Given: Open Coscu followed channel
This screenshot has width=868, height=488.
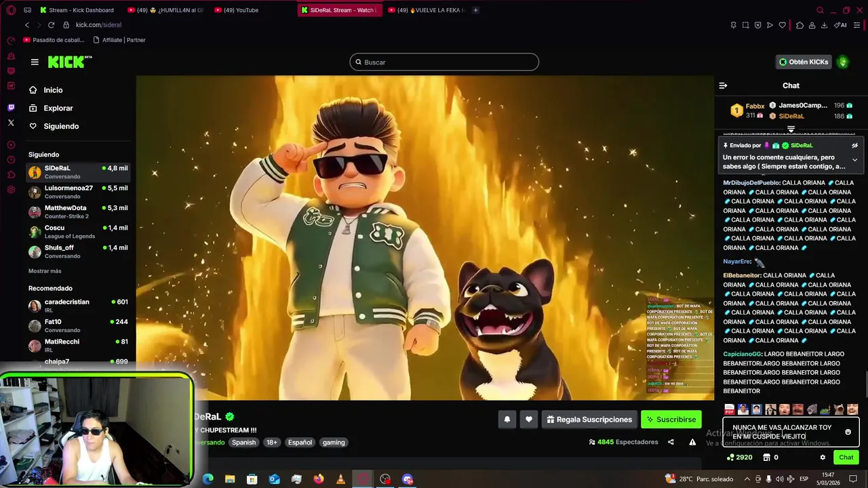Looking at the screenshot, I should [x=79, y=231].
